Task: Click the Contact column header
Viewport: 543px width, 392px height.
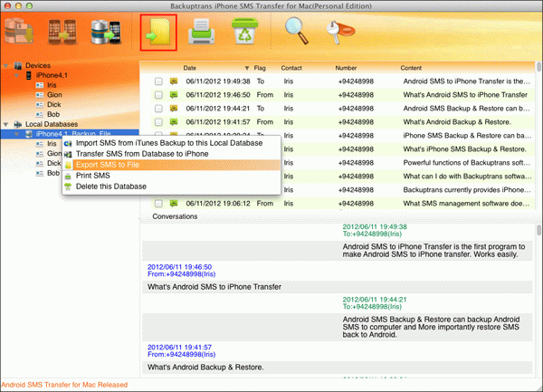Action: coord(291,68)
